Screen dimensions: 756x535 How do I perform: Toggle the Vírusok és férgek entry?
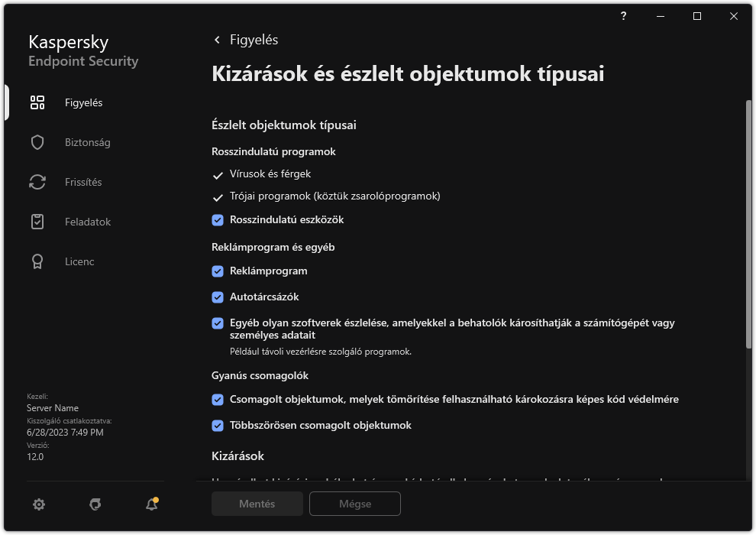218,173
